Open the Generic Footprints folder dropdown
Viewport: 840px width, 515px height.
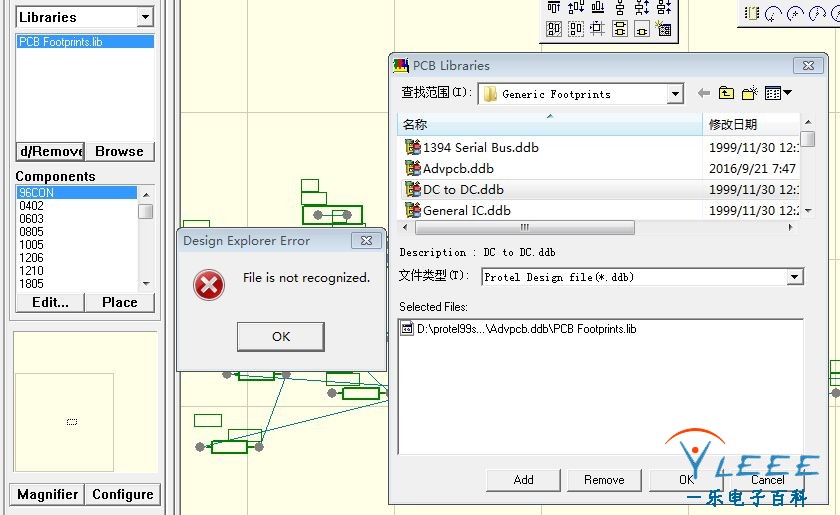coord(676,94)
